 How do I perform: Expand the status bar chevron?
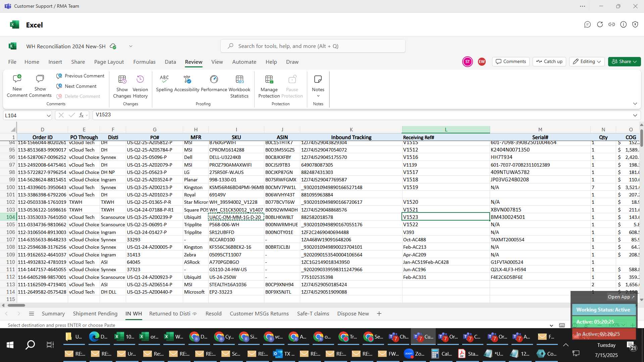551,325
